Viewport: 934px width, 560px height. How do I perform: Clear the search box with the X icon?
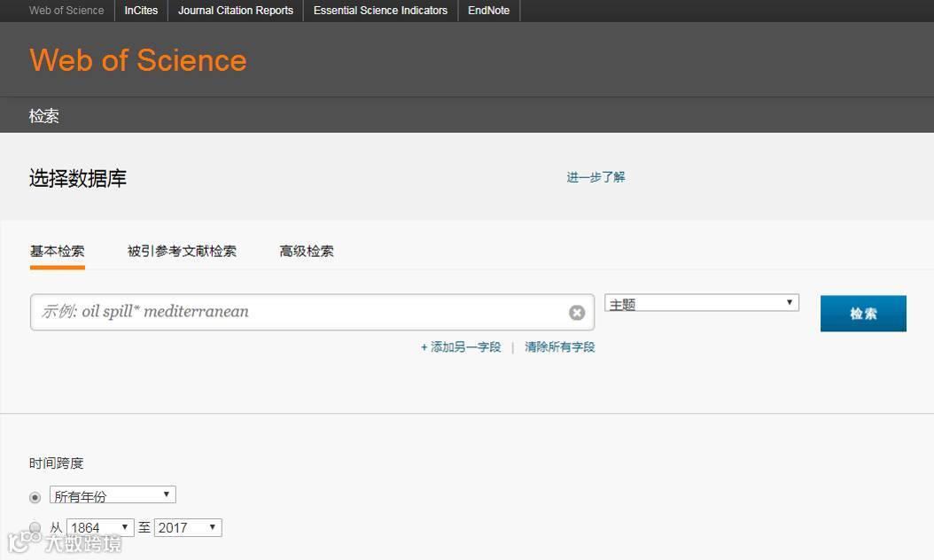577,313
